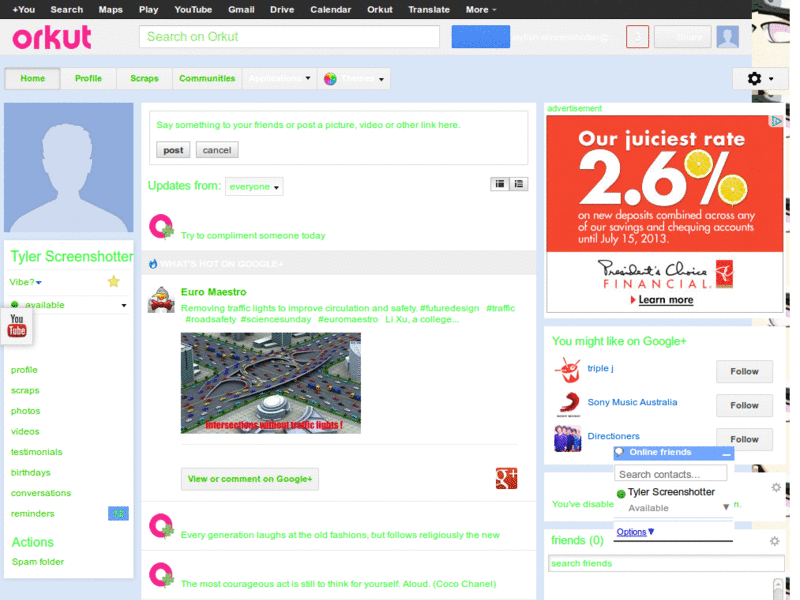Click the Google+ icon under Euro Maestro post
This screenshot has width=800, height=600.
[506, 479]
